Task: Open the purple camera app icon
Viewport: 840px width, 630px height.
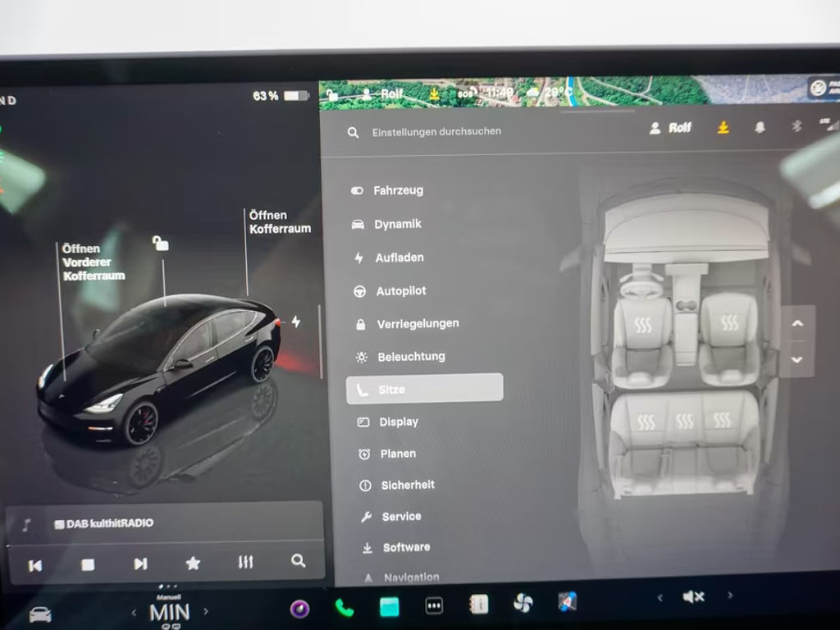Action: pyautogui.click(x=299, y=609)
